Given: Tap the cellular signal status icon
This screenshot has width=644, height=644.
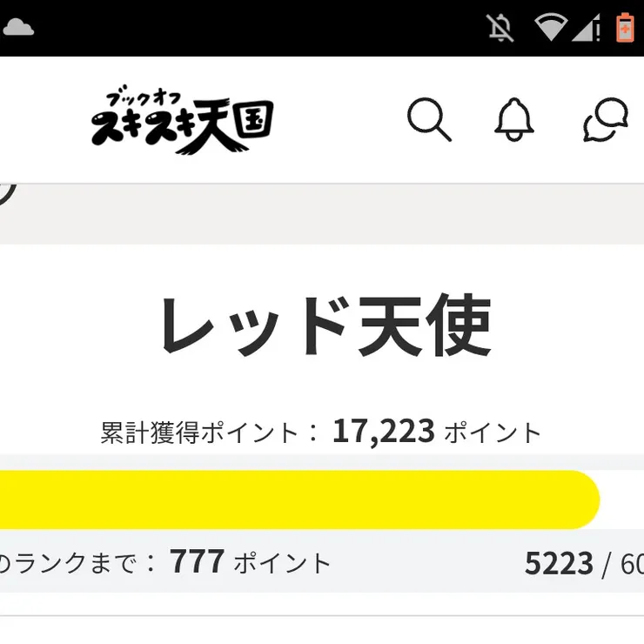Looking at the screenshot, I should coord(587,28).
